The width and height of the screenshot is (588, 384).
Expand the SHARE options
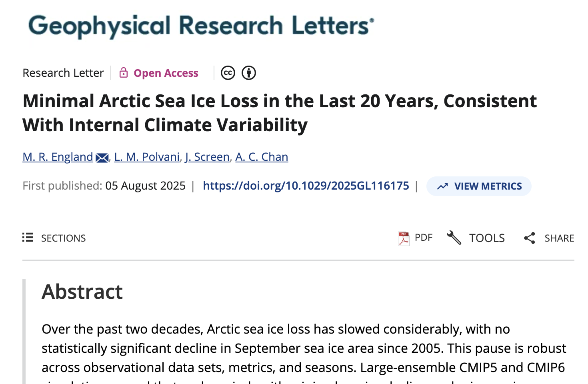click(559, 238)
